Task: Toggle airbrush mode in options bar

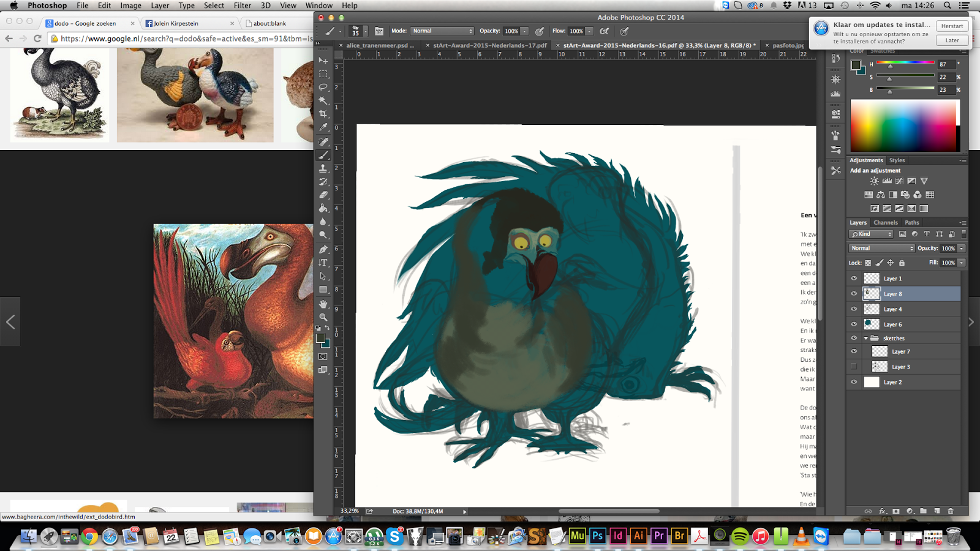Action: (605, 31)
